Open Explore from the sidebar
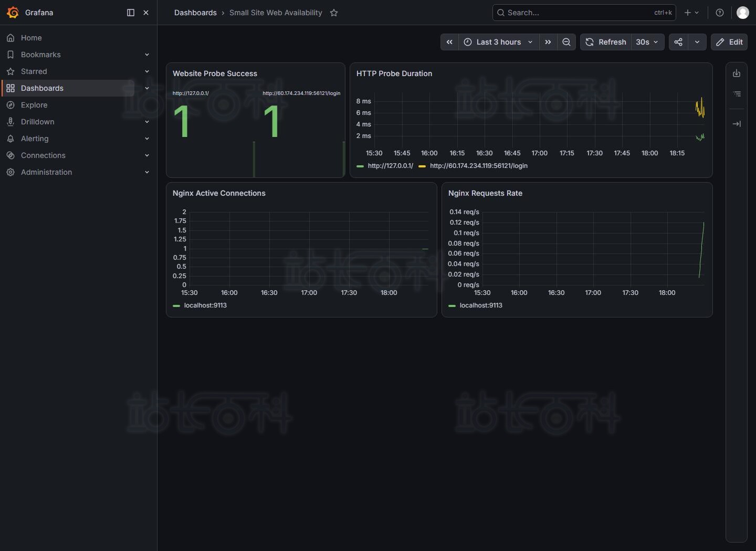Image resolution: width=756 pixels, height=551 pixels. coord(34,105)
